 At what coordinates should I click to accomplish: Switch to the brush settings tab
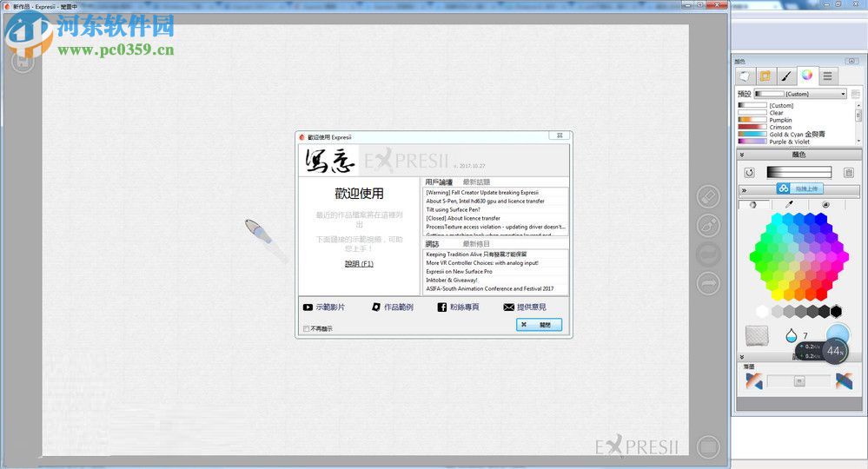(x=786, y=76)
